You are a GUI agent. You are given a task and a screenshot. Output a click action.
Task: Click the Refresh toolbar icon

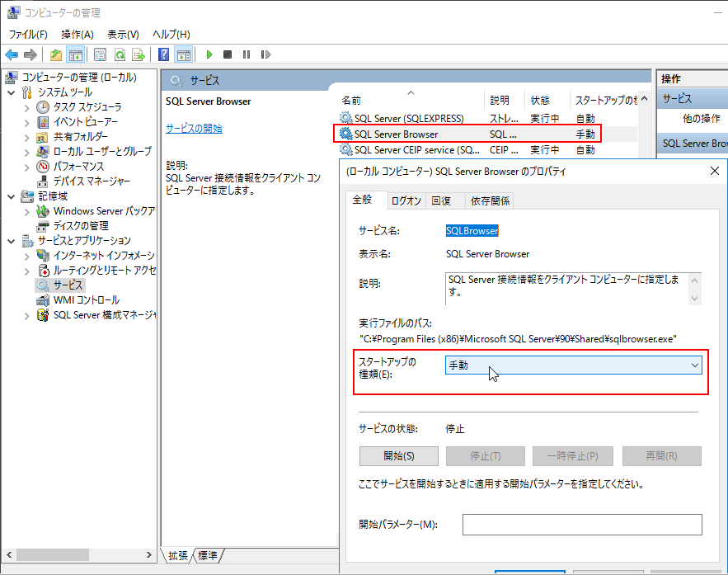click(x=120, y=54)
